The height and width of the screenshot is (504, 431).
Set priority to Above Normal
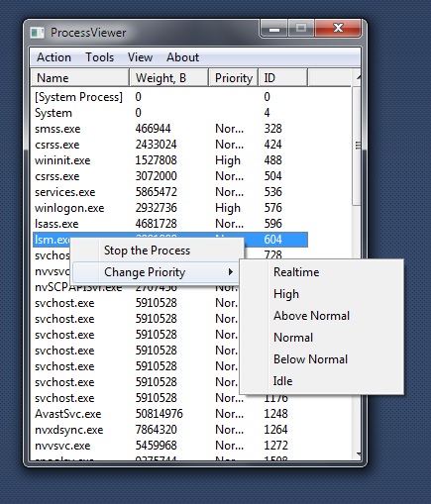click(322, 316)
